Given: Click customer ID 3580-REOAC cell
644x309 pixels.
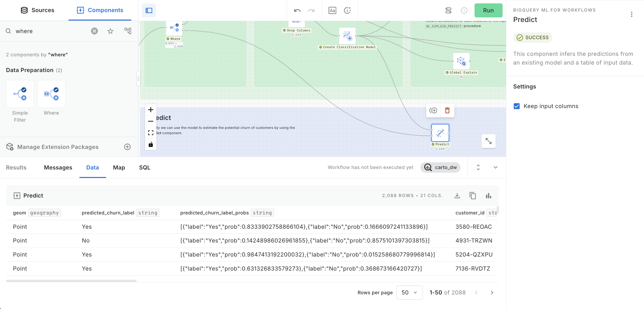Looking at the screenshot, I should 474,227.
